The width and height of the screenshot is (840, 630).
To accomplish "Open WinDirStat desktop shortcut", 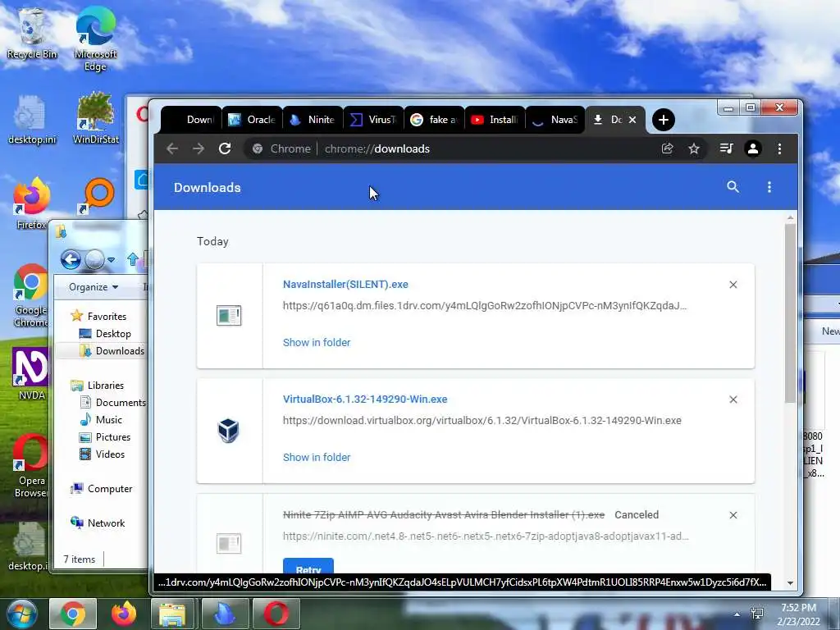I will 95,118.
